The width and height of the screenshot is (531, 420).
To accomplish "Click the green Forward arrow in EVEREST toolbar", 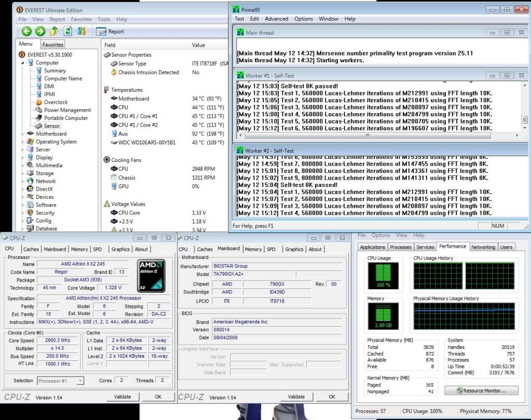I will pyautogui.click(x=40, y=32).
